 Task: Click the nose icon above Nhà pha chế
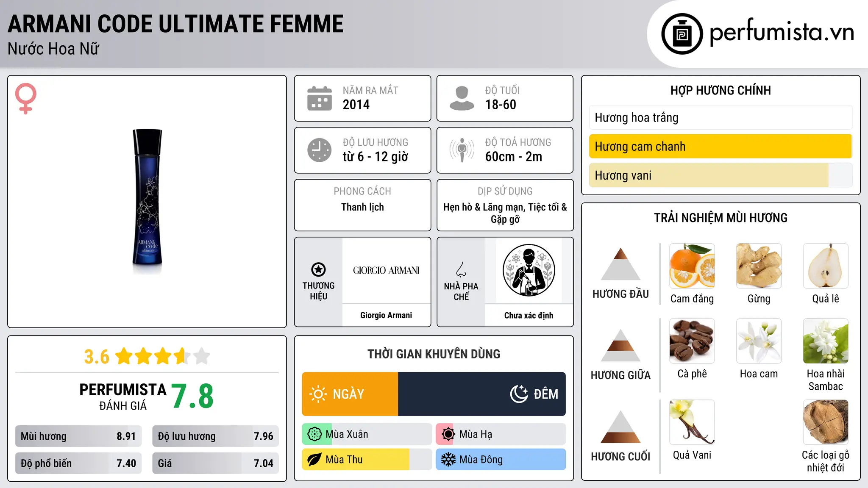pos(461,269)
